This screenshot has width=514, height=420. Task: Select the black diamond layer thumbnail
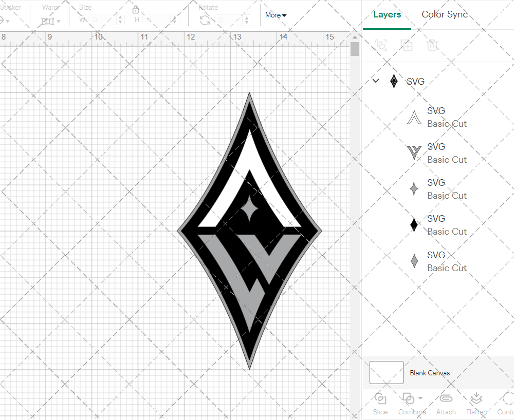point(414,225)
